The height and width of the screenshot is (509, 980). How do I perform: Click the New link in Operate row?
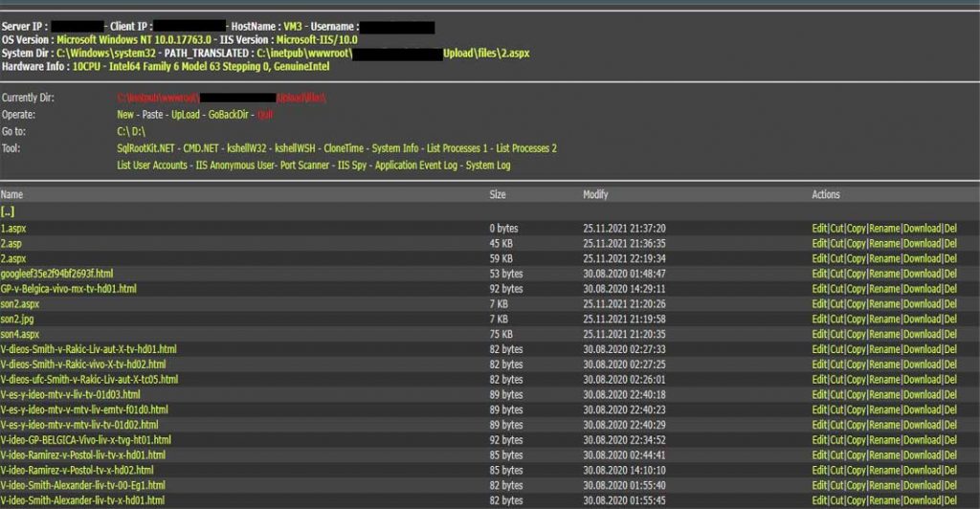pos(126,114)
